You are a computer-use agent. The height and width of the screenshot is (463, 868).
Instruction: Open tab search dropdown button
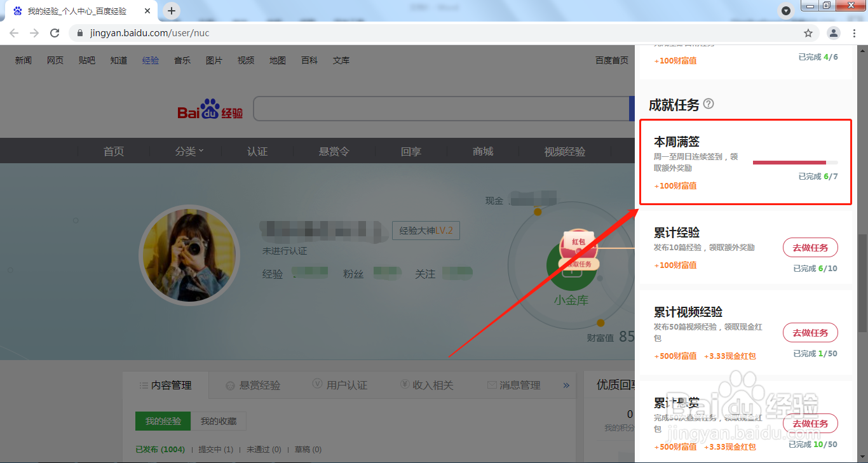[786, 11]
